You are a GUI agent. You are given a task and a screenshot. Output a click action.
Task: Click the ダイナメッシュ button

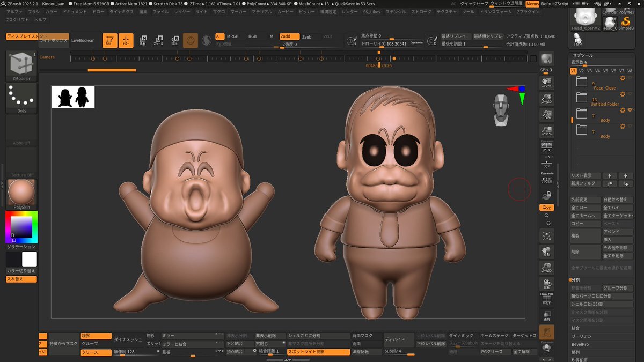128,339
